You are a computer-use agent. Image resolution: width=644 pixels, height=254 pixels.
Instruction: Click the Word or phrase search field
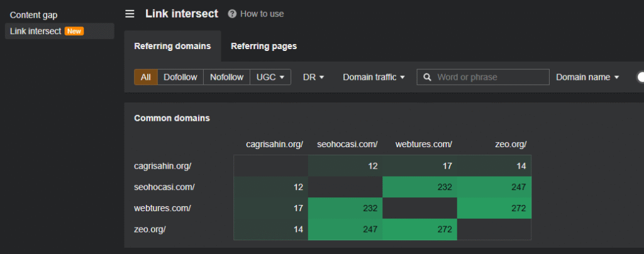pos(483,77)
